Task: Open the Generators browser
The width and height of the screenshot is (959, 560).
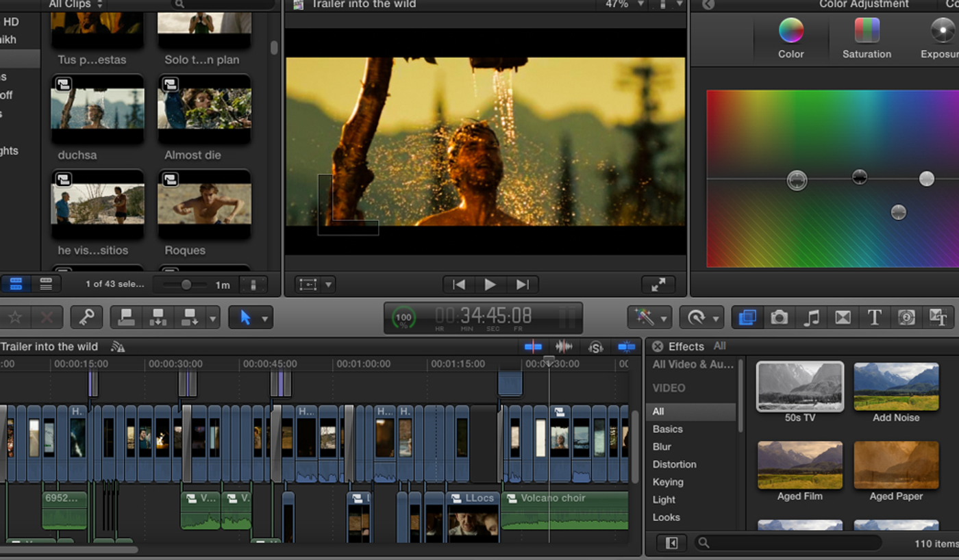Action: (904, 317)
